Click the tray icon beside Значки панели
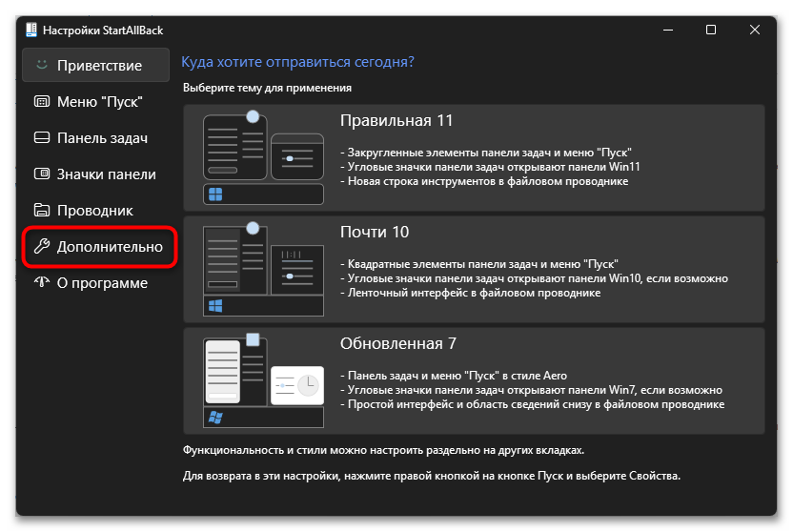Viewport: 793px width, 532px height. pyautogui.click(x=42, y=174)
